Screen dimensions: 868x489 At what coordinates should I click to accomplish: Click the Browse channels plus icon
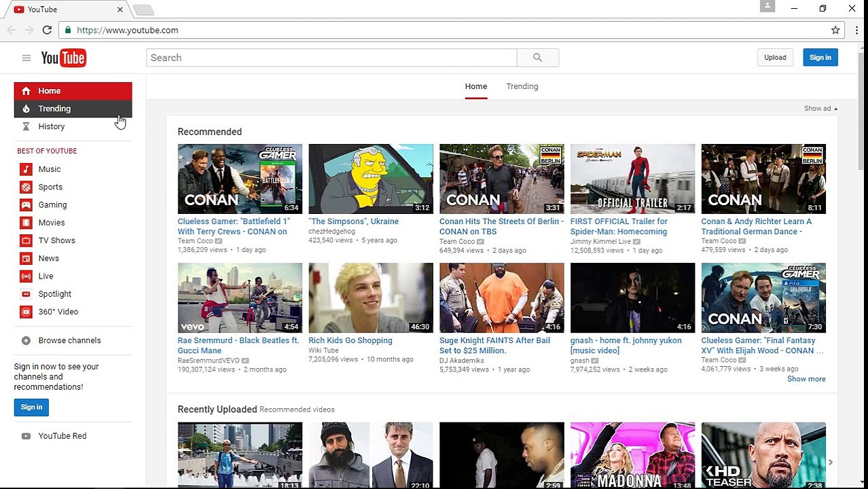26,340
